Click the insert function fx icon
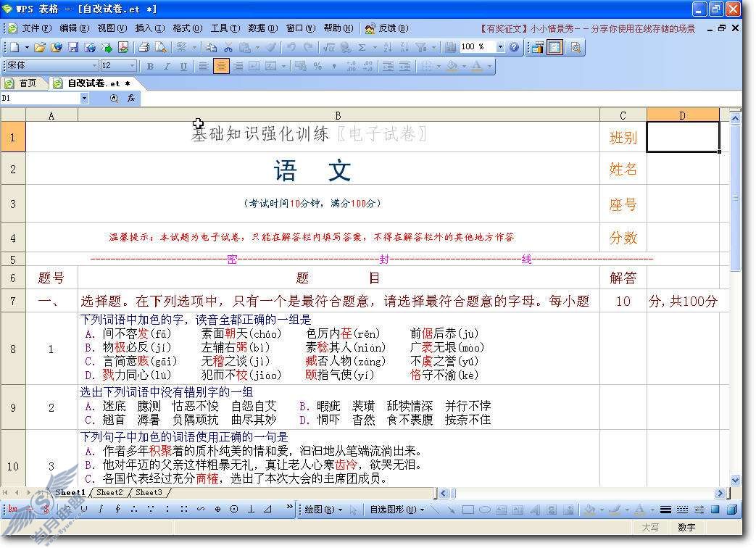756x548 pixels. click(130, 99)
